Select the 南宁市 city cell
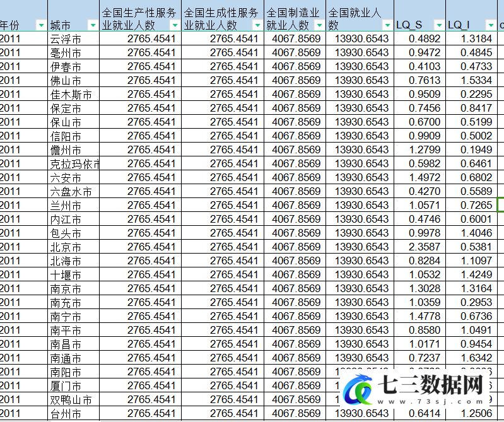This screenshot has width=504, height=422. pyautogui.click(x=73, y=316)
